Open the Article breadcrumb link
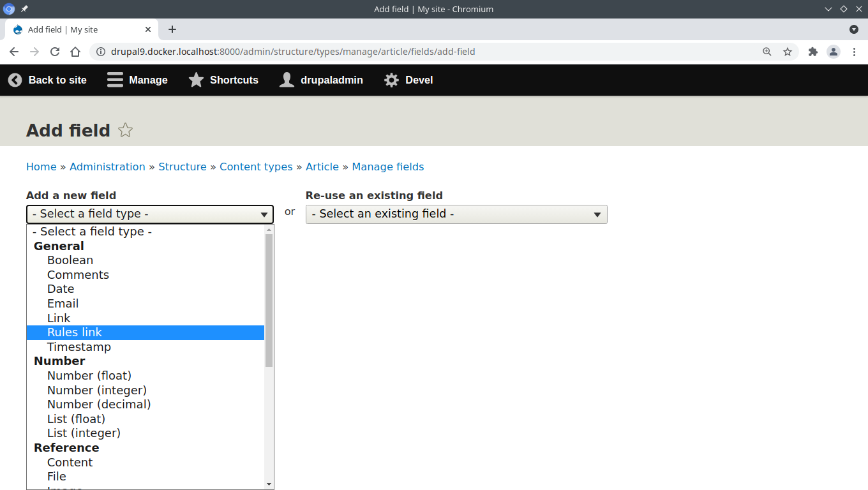 322,167
